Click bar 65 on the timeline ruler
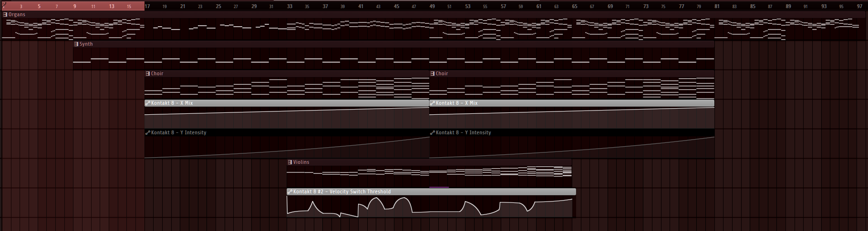Image resolution: width=868 pixels, height=231 pixels. coord(574,6)
